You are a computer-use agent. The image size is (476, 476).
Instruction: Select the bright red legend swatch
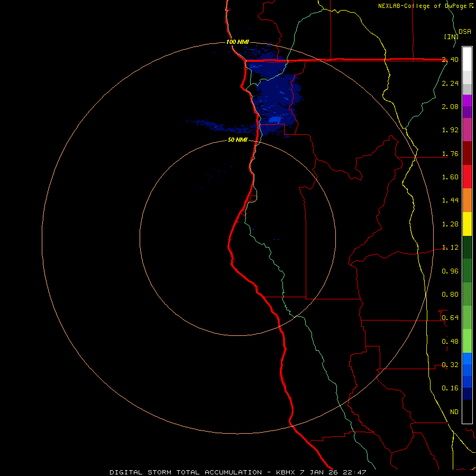[x=467, y=177]
